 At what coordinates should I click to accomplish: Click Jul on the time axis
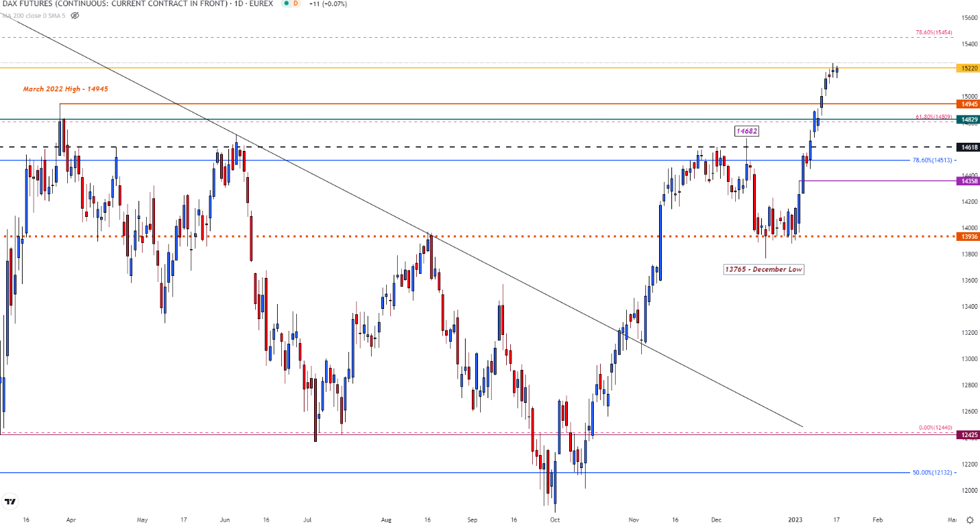coord(309,520)
